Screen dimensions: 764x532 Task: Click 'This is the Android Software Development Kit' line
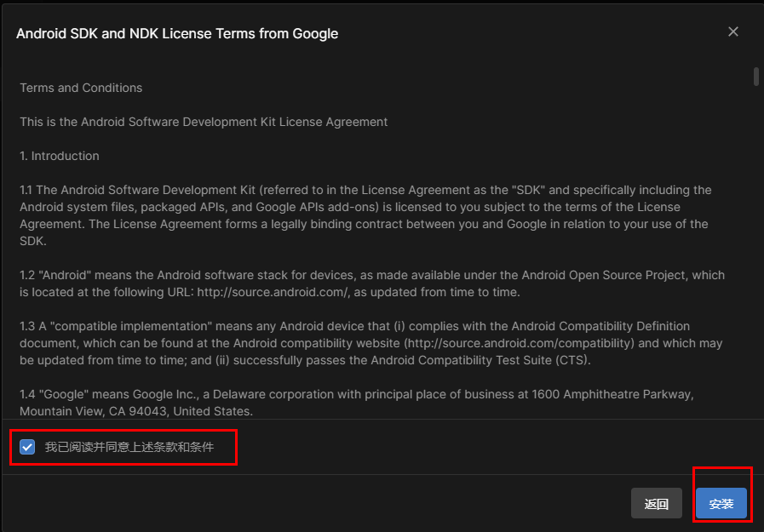point(204,122)
